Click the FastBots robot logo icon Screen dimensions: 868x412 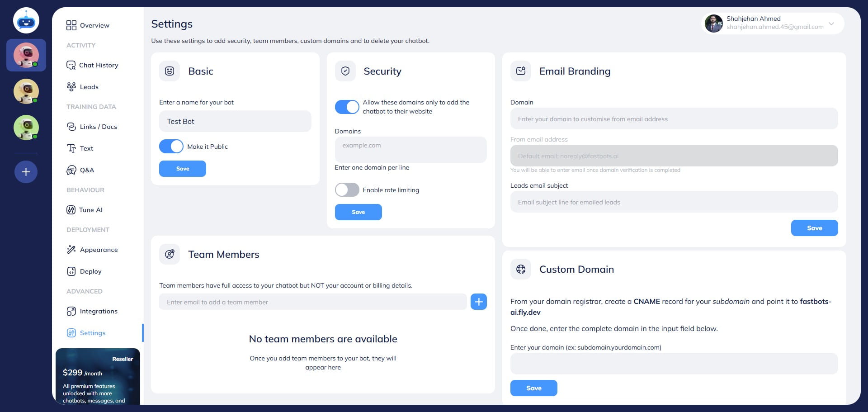tap(26, 21)
